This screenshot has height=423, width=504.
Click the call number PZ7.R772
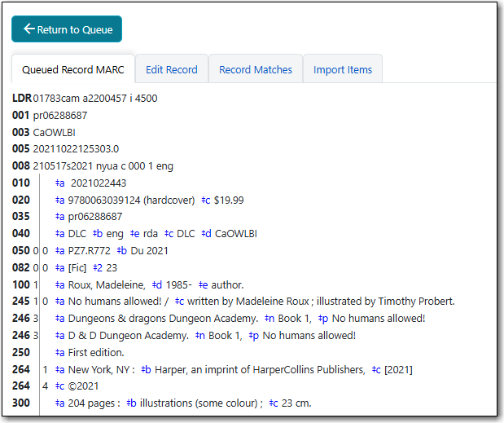(x=90, y=250)
